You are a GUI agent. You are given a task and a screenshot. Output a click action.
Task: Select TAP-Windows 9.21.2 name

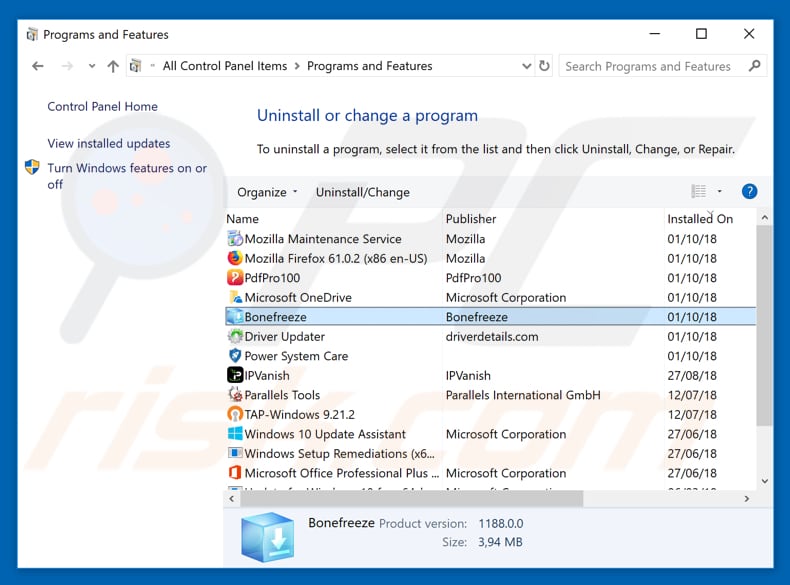click(300, 415)
